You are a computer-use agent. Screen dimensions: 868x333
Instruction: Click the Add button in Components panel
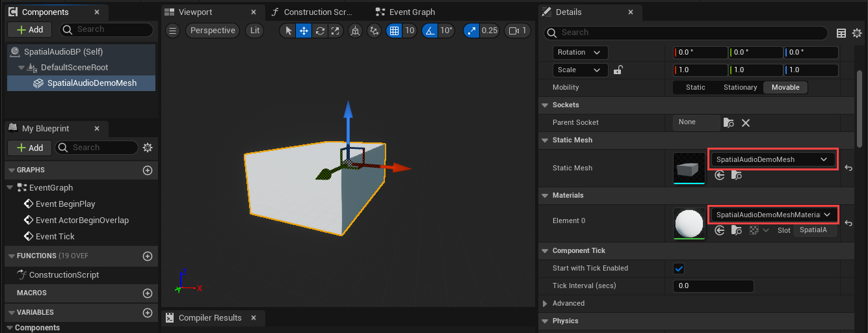click(x=30, y=30)
